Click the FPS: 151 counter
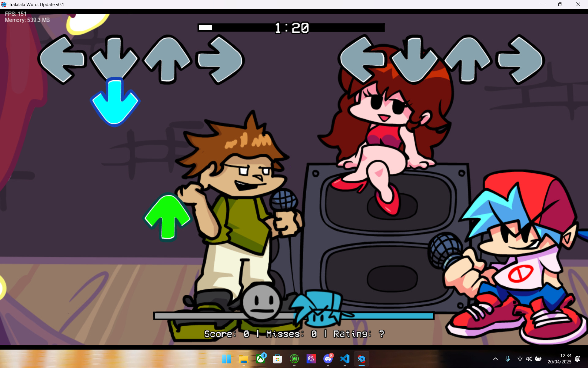 (16, 14)
